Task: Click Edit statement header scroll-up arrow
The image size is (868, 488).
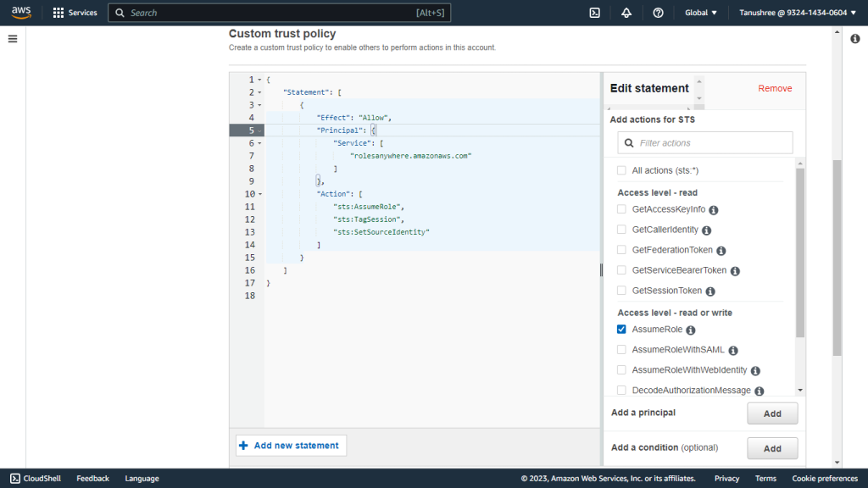Action: pos(698,82)
